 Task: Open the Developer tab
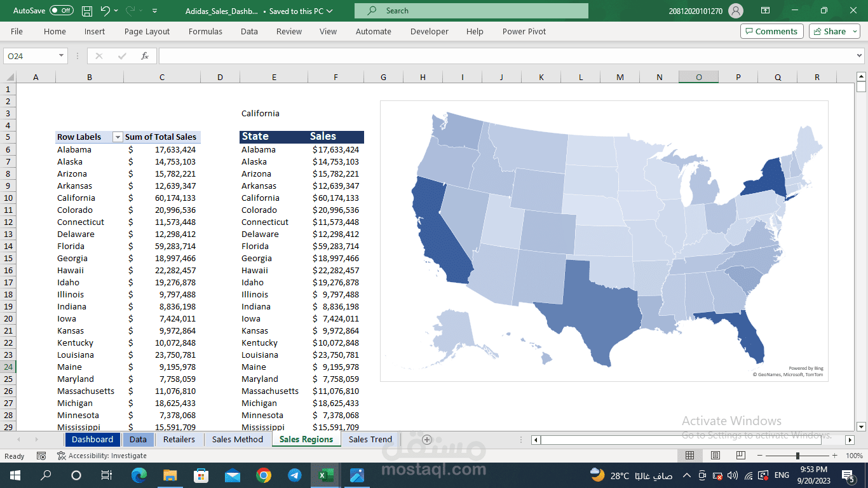point(430,31)
